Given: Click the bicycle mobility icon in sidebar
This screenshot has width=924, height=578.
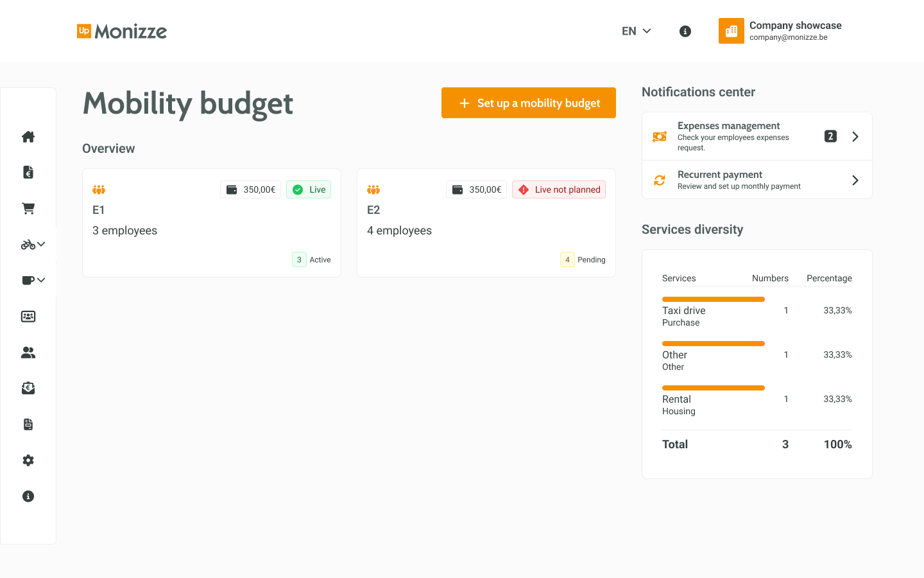Looking at the screenshot, I should pyautogui.click(x=28, y=244).
